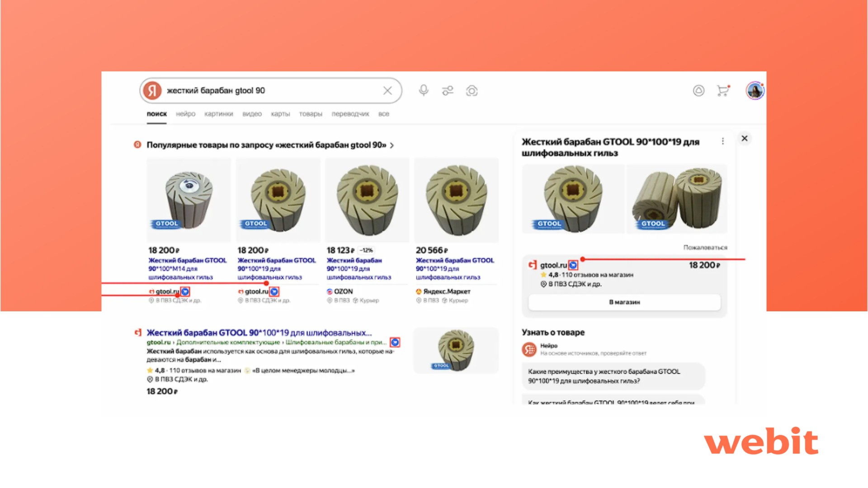This screenshot has height=488, width=868.
Task: Click '4,8 · 110 отзывов на магазин' in panel
Action: click(x=587, y=275)
